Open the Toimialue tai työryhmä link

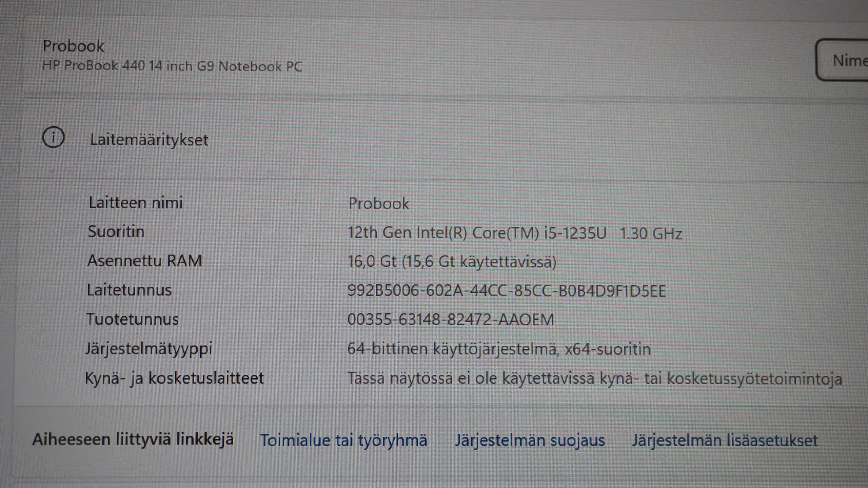tap(343, 440)
